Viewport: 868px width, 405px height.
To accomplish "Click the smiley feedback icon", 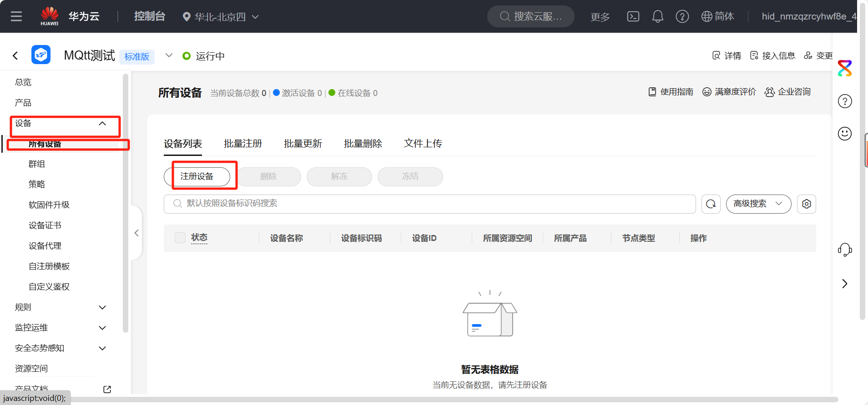I will pyautogui.click(x=844, y=134).
